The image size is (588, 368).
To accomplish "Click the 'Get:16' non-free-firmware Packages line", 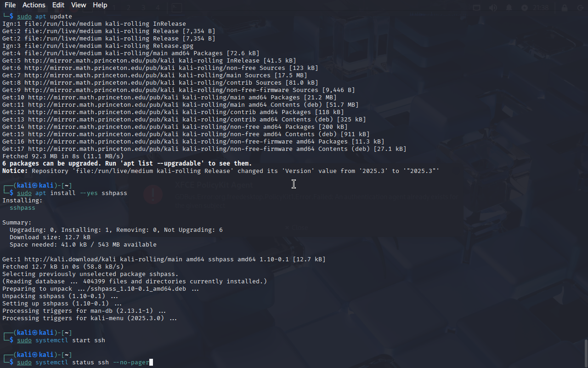I will tap(193, 142).
